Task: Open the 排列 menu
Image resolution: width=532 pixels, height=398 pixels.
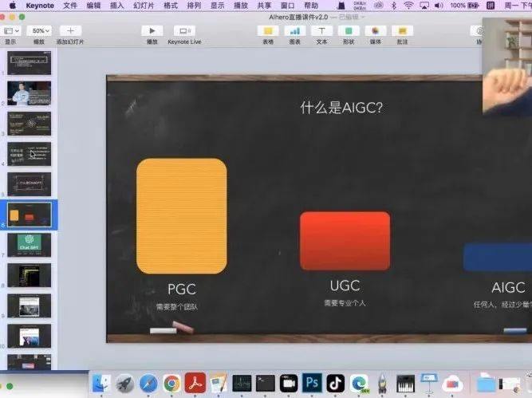Action: [194, 6]
